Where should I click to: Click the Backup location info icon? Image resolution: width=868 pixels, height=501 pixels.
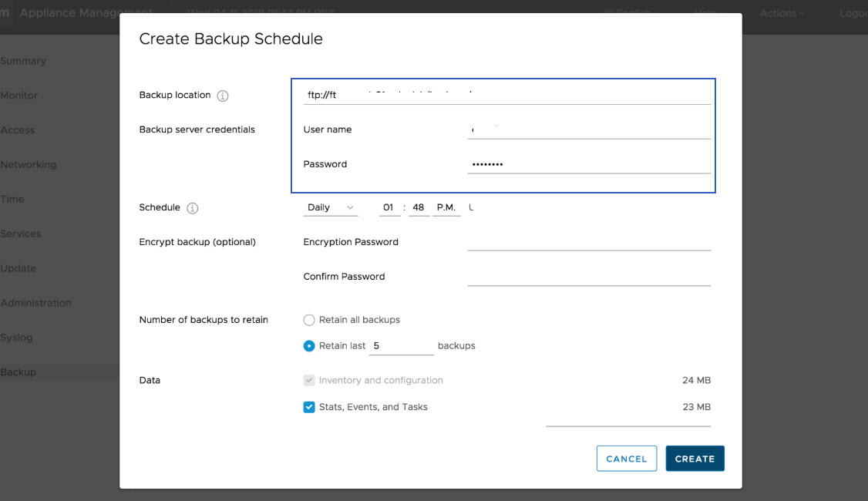click(223, 96)
